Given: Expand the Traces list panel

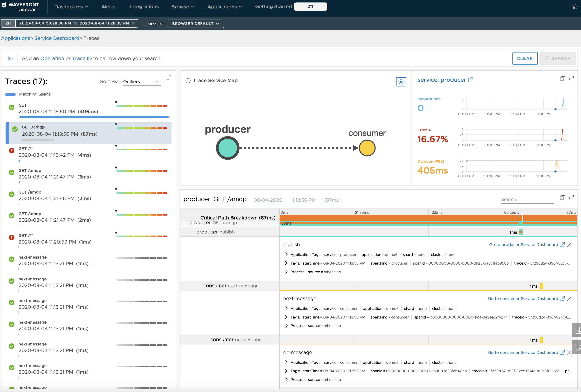Looking at the screenshot, I should [x=169, y=77].
